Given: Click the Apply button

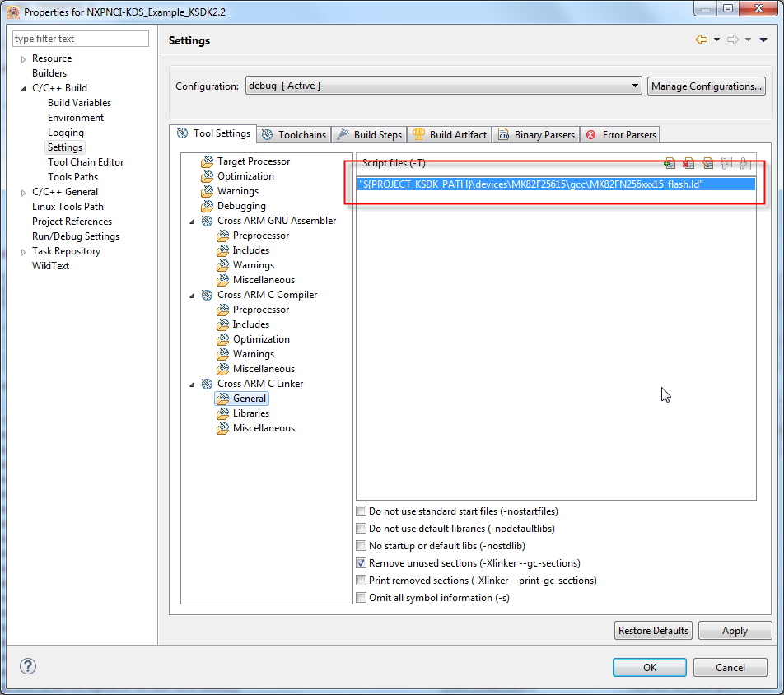Looking at the screenshot, I should (735, 630).
